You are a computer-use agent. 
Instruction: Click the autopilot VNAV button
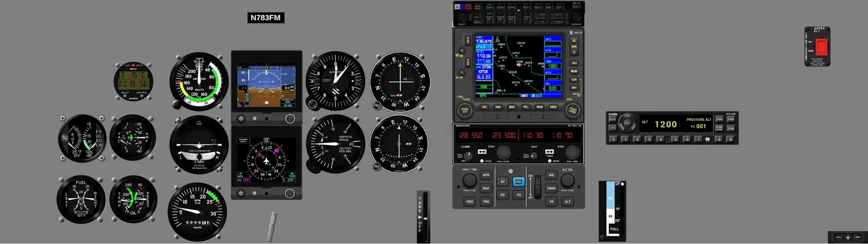pos(551,189)
